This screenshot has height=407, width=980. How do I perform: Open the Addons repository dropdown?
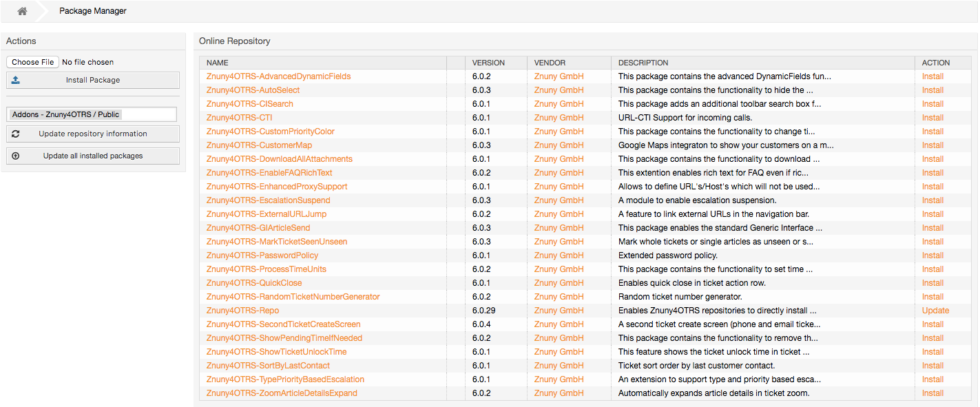tap(92, 114)
